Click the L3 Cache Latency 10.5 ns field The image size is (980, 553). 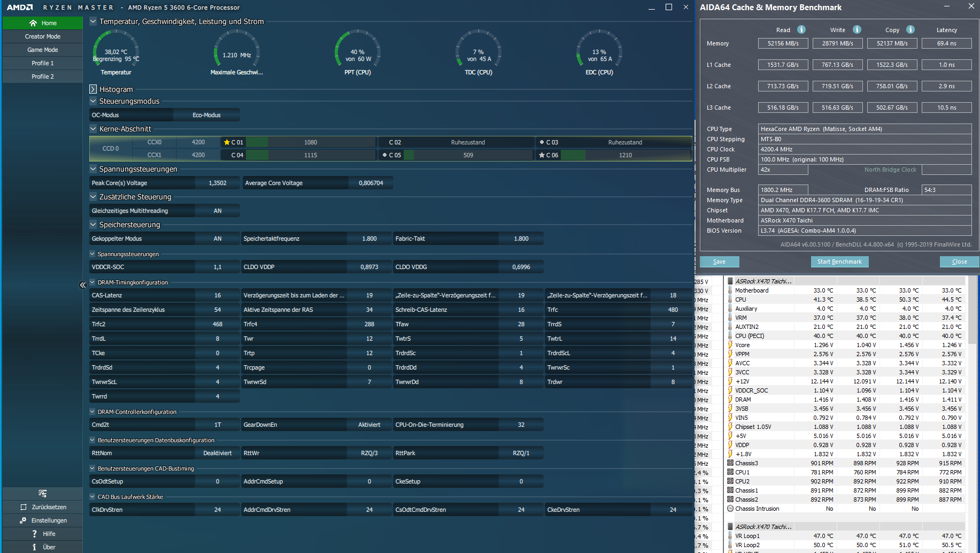tap(947, 107)
